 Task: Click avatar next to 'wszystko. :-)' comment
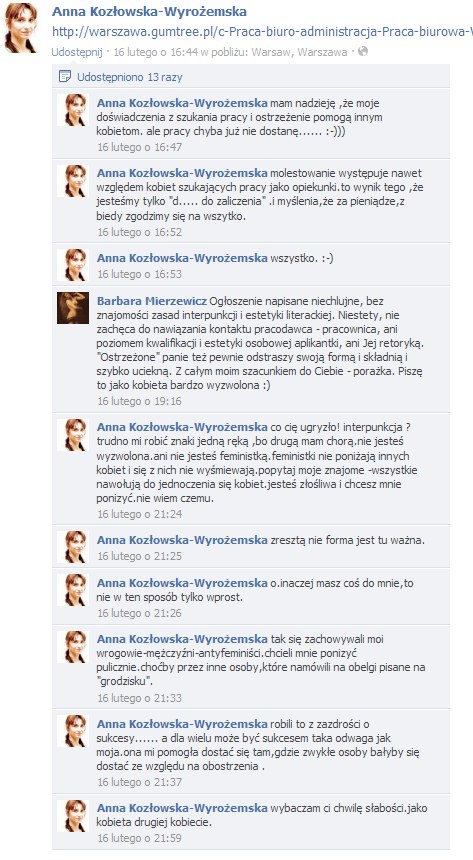pos(73,265)
